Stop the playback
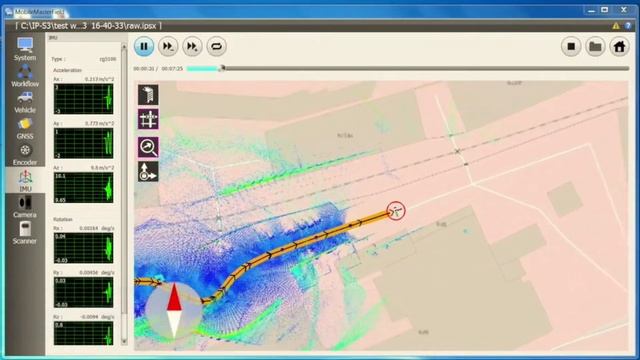The height and width of the screenshot is (360, 640). pyautogui.click(x=571, y=46)
